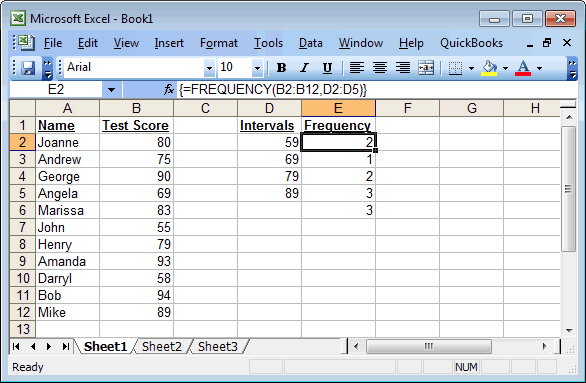This screenshot has width=586, height=383.
Task: Open the Borders dropdown arrow
Action: (x=471, y=68)
